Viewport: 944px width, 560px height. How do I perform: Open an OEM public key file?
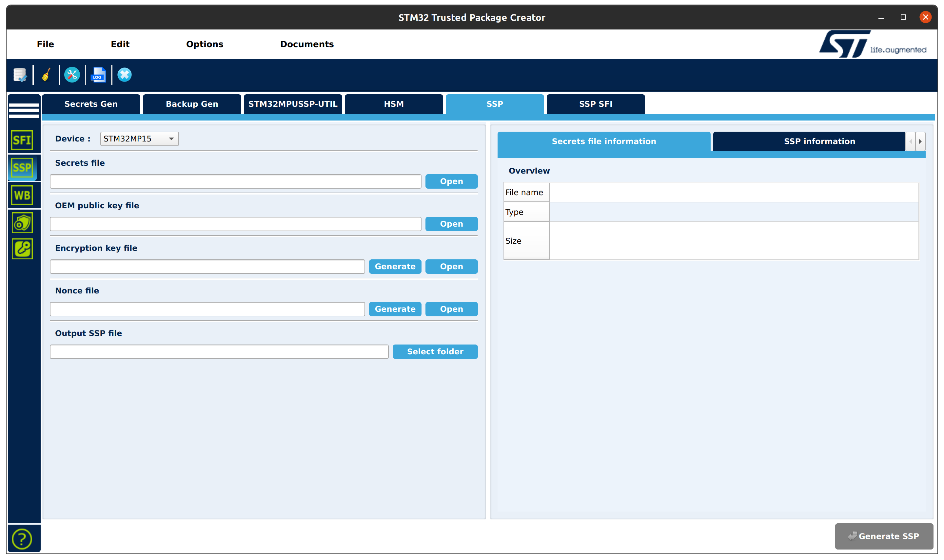(451, 224)
